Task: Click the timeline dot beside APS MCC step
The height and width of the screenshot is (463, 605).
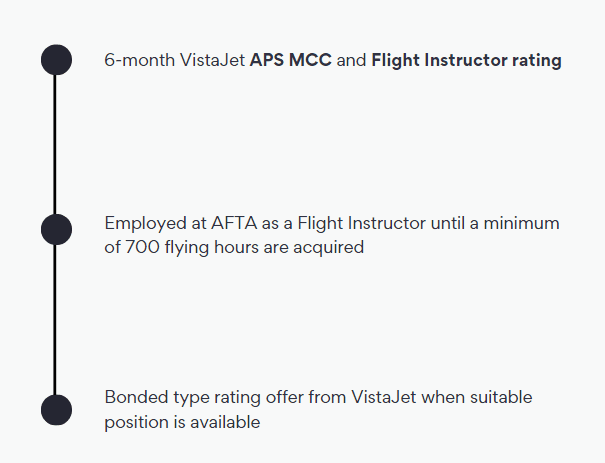Action: click(56, 60)
